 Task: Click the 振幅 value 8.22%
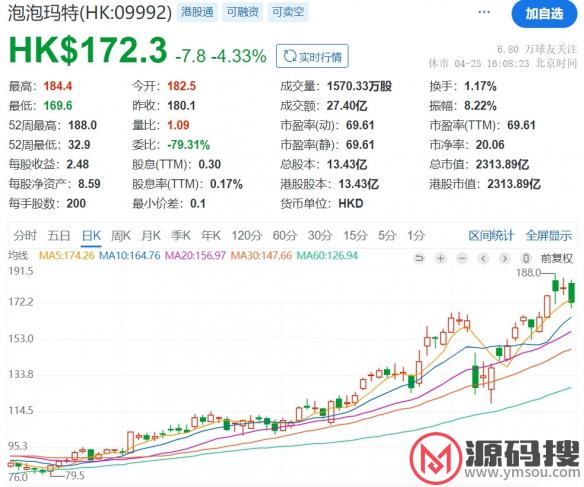tap(480, 106)
